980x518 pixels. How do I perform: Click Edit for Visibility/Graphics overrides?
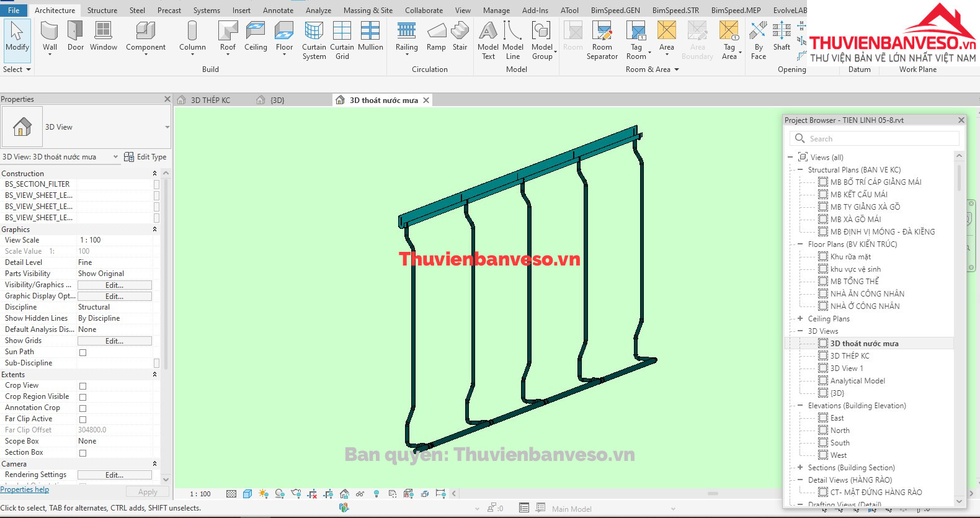114,285
